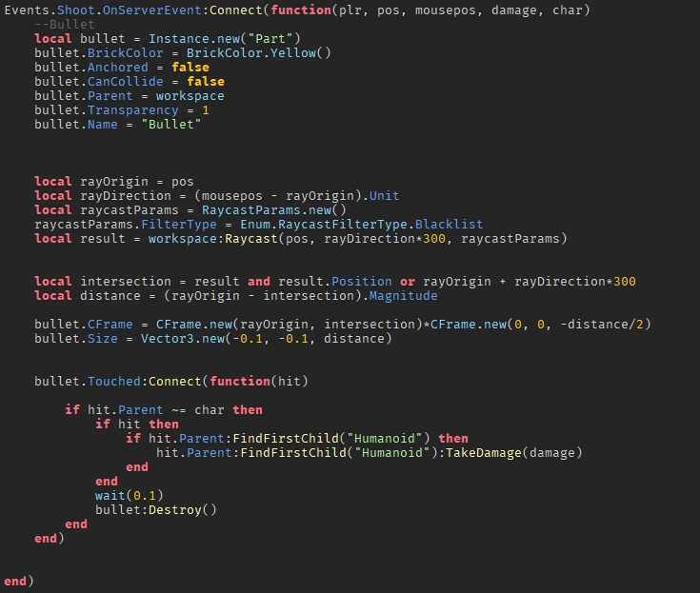Viewport: 700px width, 593px height.
Task: Click 'bullet.Touched:Connect' line
Action: [x=171, y=382]
